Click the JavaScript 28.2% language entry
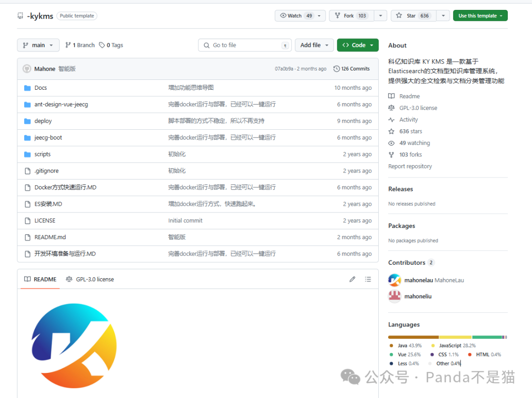532x398 pixels. click(x=453, y=345)
